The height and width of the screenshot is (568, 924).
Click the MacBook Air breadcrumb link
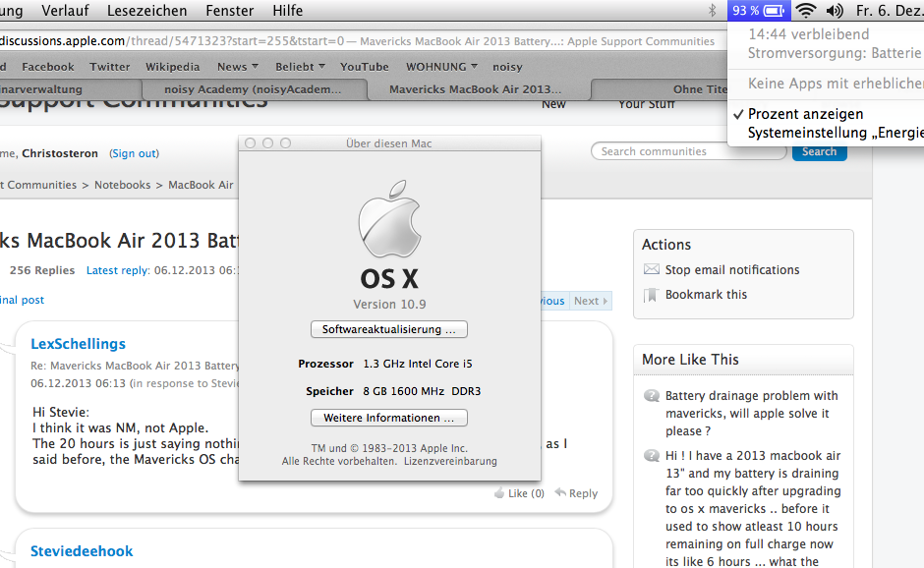(201, 185)
